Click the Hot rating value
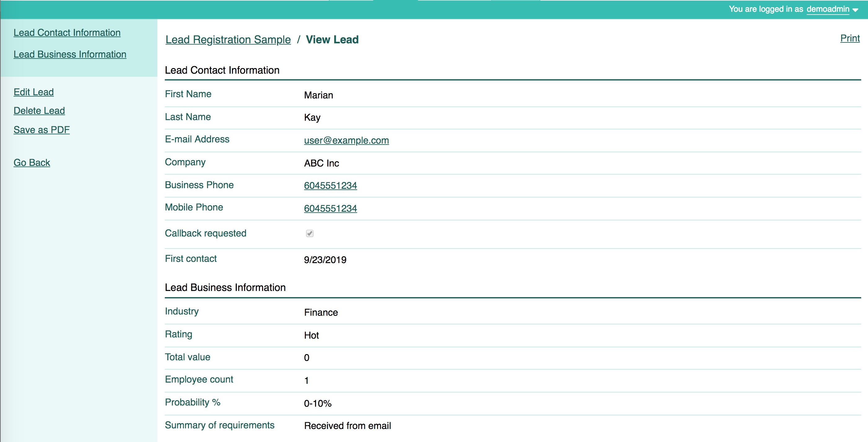868x442 pixels. [x=311, y=335]
